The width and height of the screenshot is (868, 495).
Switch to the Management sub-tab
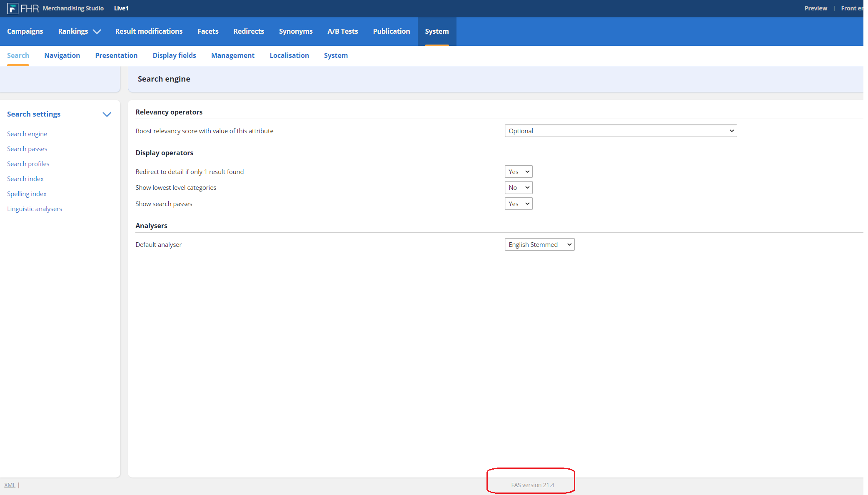coord(233,55)
